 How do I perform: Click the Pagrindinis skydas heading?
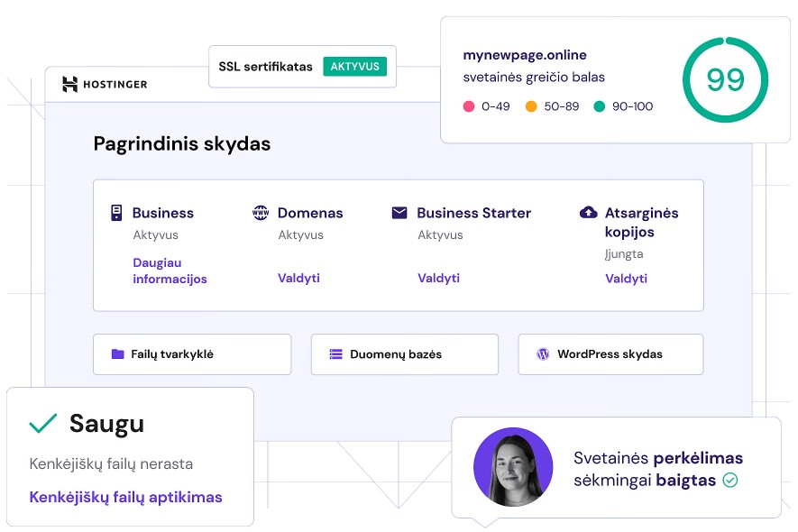tap(181, 143)
